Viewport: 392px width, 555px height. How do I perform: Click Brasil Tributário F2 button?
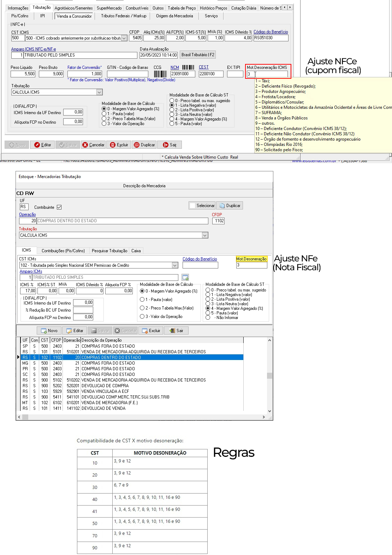coord(198,55)
